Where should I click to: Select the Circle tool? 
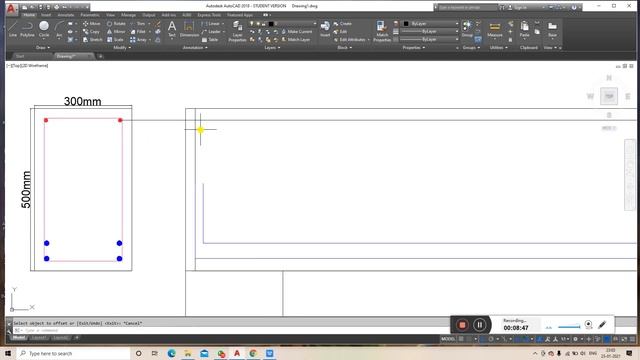click(x=44, y=29)
